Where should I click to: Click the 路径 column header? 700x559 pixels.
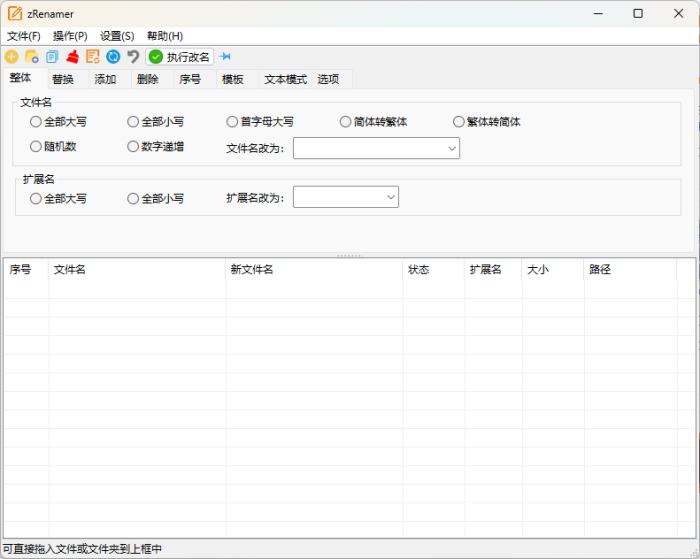[x=630, y=269]
